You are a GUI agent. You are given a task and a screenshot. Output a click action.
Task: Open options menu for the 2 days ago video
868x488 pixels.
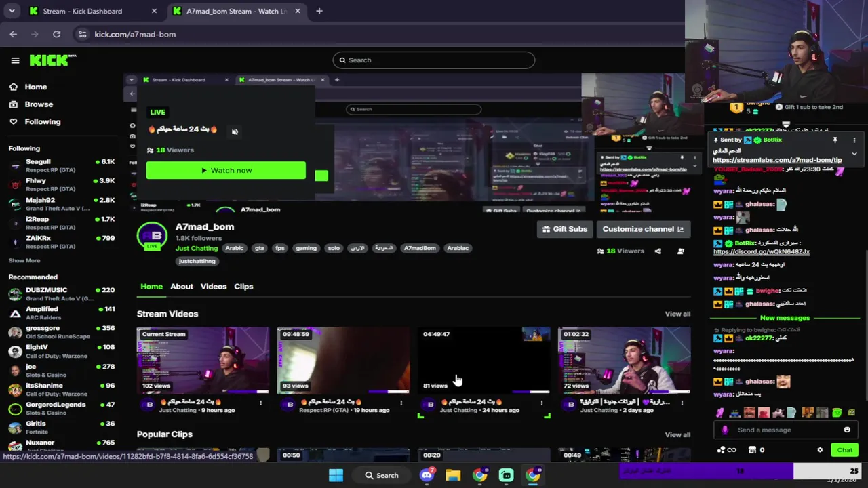[x=682, y=403]
